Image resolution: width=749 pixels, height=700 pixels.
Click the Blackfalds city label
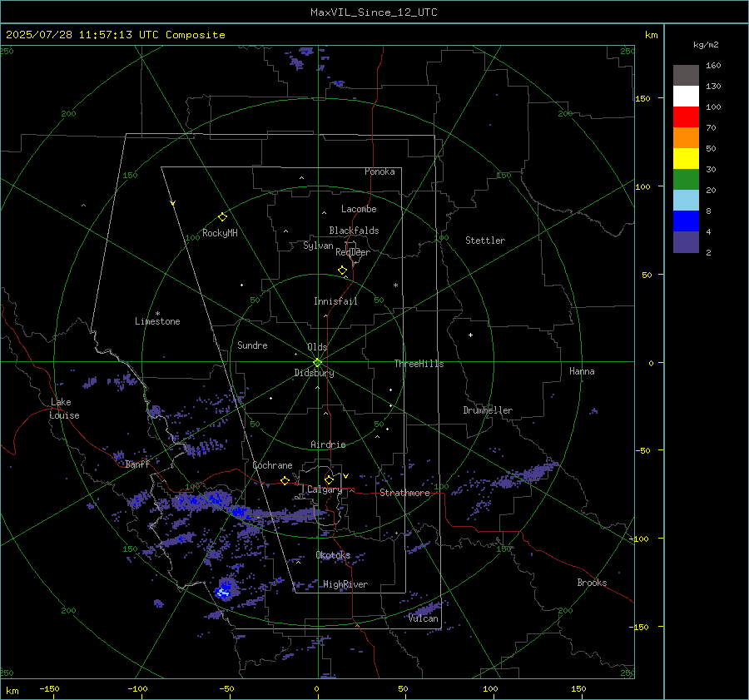pyautogui.click(x=354, y=231)
